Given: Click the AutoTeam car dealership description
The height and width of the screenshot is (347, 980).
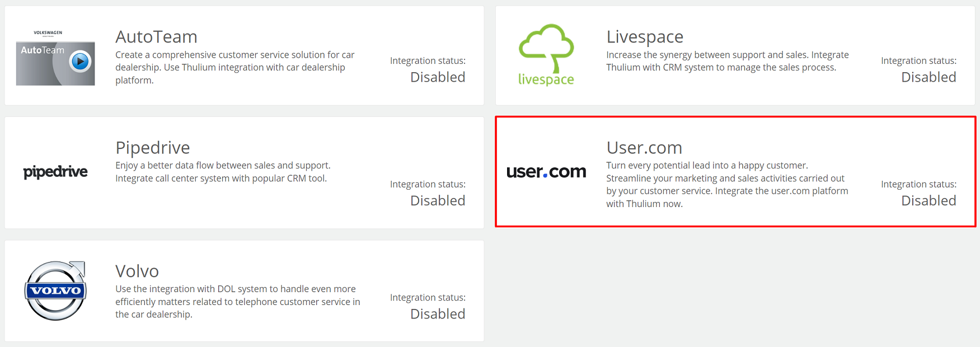Looking at the screenshot, I should pyautogui.click(x=235, y=67).
